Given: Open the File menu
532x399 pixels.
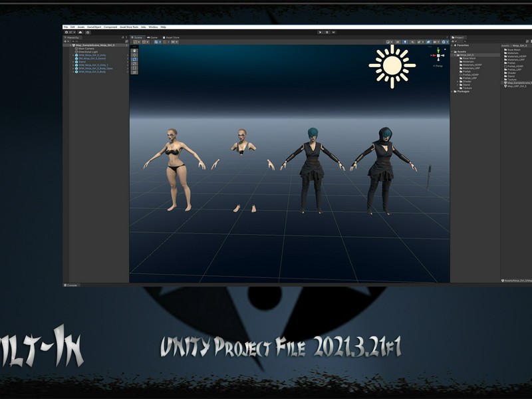Looking at the screenshot, I should pos(66,27).
